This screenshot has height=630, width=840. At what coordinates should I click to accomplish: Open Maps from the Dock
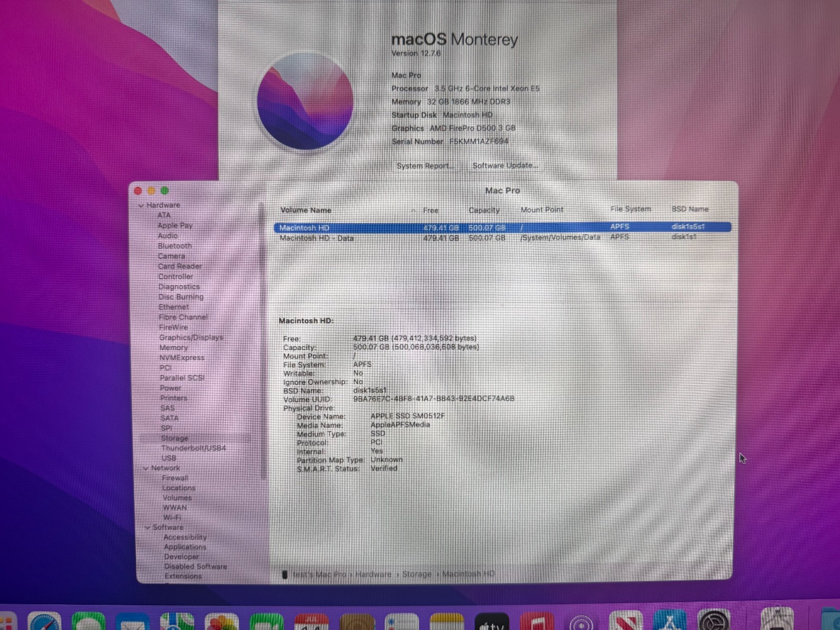(177, 622)
